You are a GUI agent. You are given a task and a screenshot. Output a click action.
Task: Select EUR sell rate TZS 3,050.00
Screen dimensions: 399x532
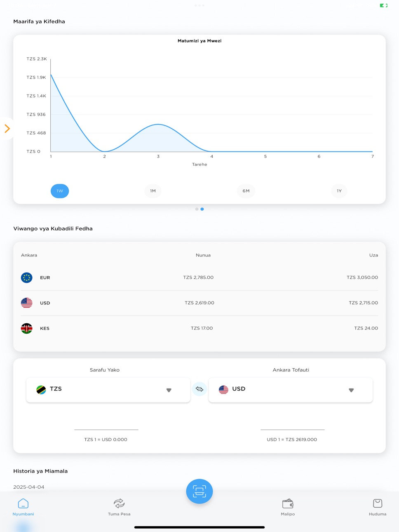coord(362,278)
